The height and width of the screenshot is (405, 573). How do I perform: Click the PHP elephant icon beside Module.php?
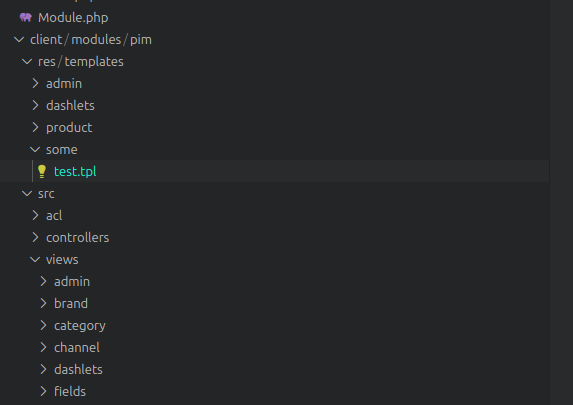tap(26, 17)
